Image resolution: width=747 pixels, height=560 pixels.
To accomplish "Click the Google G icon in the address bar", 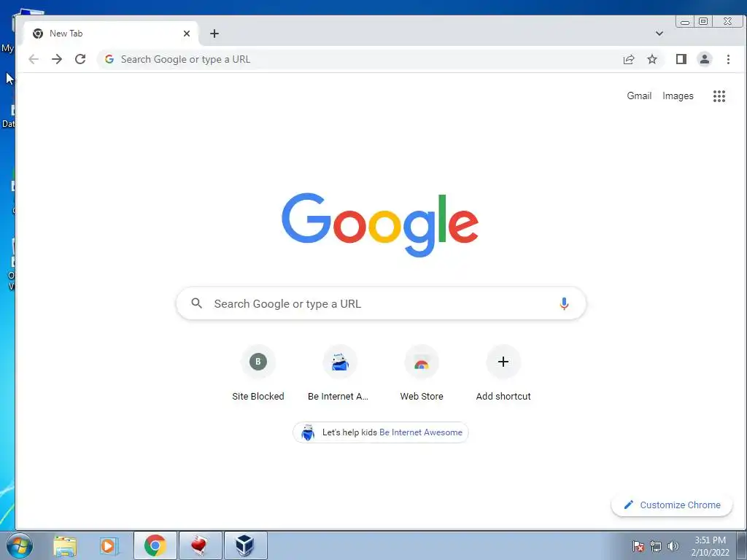I will pos(109,59).
